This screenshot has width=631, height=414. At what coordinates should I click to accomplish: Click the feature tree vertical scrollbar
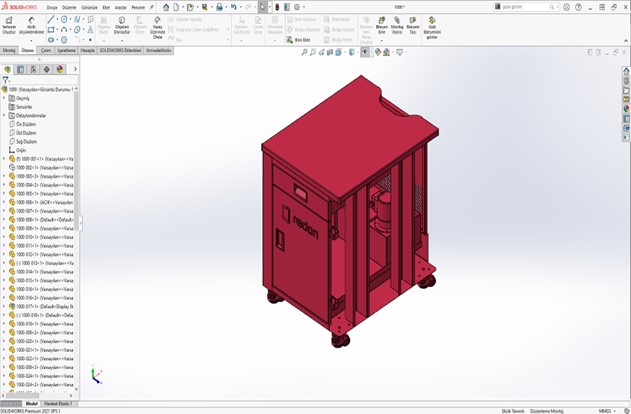77,230
